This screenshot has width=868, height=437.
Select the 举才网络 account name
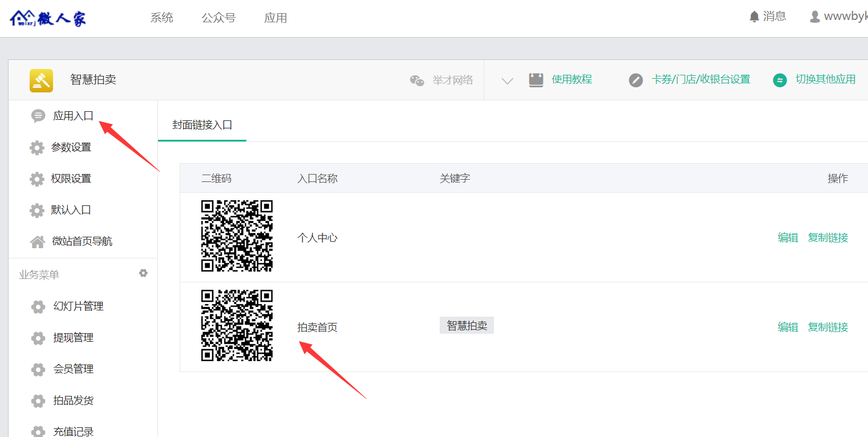453,80
